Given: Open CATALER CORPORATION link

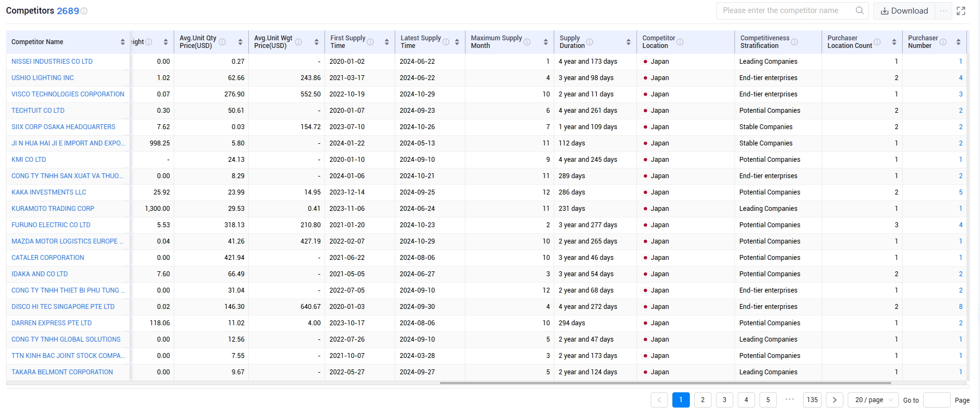Looking at the screenshot, I should pyautogui.click(x=48, y=258).
